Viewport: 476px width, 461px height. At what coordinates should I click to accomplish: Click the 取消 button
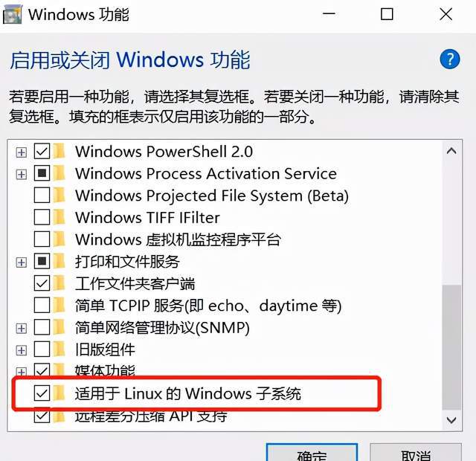coord(416,453)
